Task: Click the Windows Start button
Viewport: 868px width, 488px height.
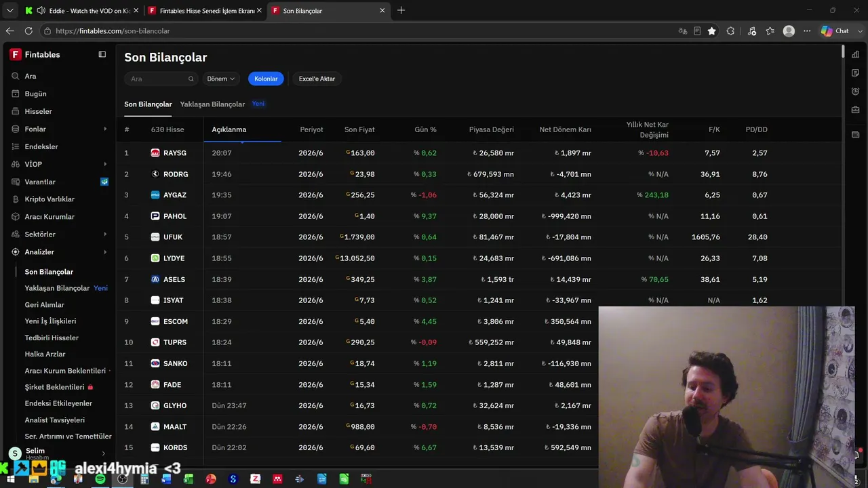Action: (11, 479)
